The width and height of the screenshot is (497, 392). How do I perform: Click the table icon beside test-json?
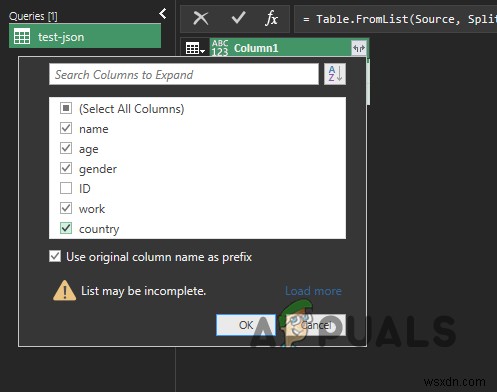coord(22,36)
